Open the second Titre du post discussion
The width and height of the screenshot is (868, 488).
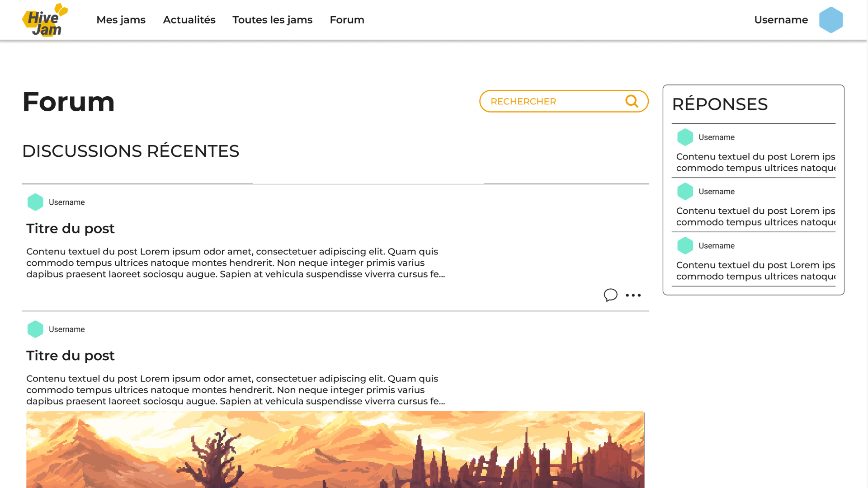point(70,356)
